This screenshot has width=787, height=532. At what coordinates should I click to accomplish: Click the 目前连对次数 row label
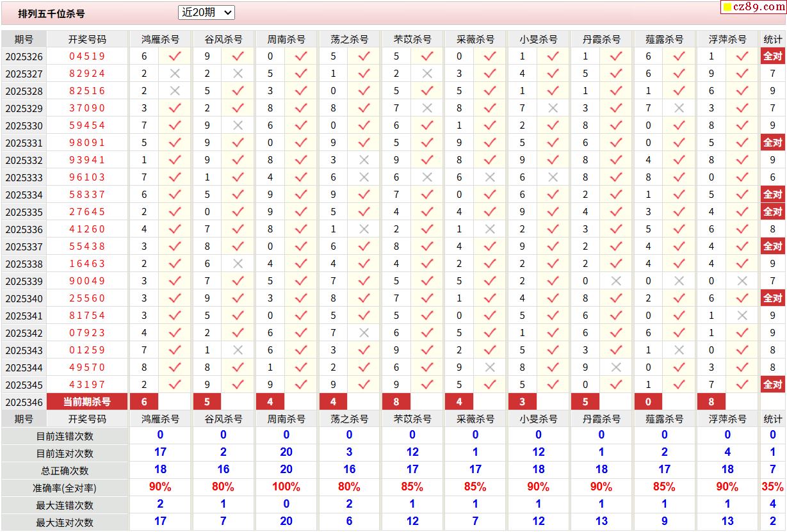coord(65,453)
